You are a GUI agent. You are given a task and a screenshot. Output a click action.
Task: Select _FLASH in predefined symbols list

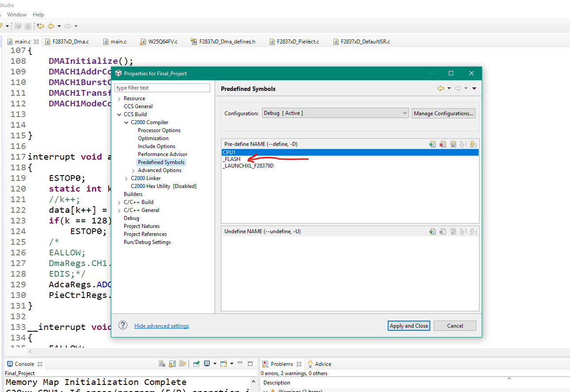click(232, 159)
